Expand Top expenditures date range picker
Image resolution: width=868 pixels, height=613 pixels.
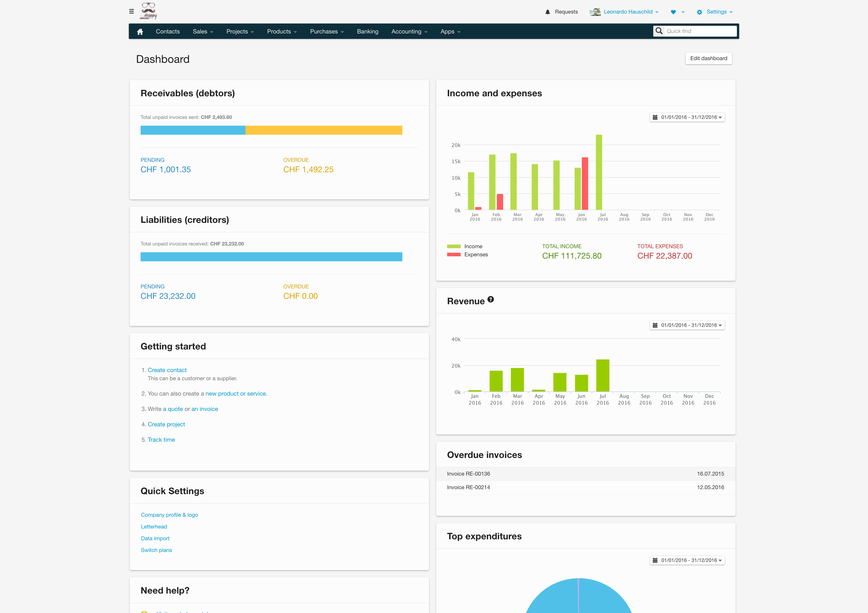pos(687,560)
